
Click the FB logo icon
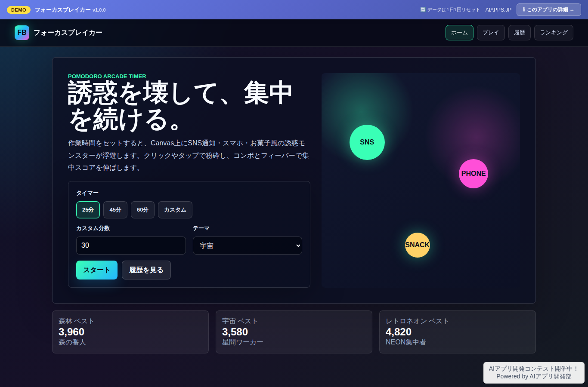(x=22, y=33)
